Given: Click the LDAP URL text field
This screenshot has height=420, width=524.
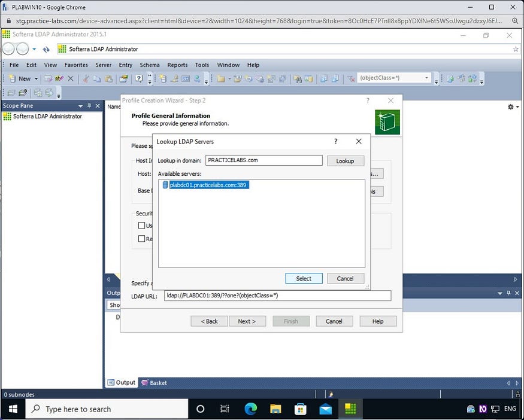Looking at the screenshot, I should pos(277,296).
